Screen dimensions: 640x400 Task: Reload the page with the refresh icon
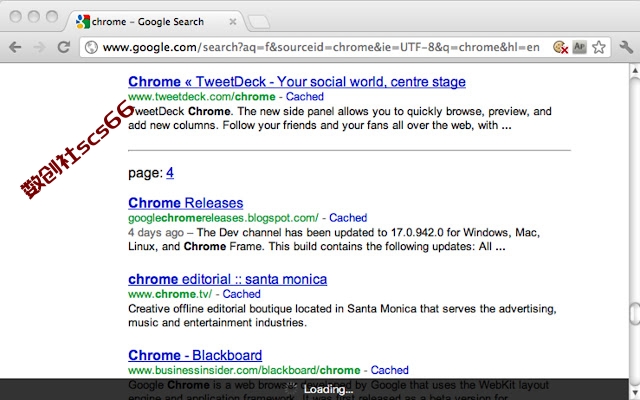pyautogui.click(x=63, y=47)
